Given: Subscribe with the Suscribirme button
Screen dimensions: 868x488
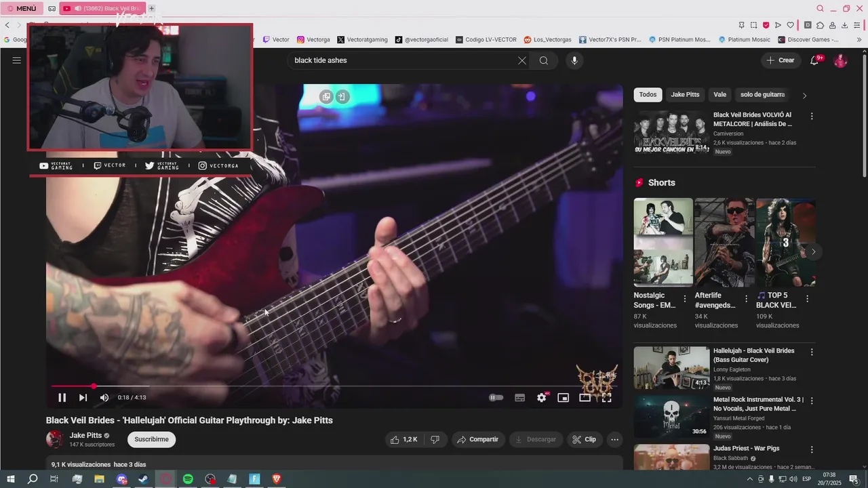Looking at the screenshot, I should point(151,439).
